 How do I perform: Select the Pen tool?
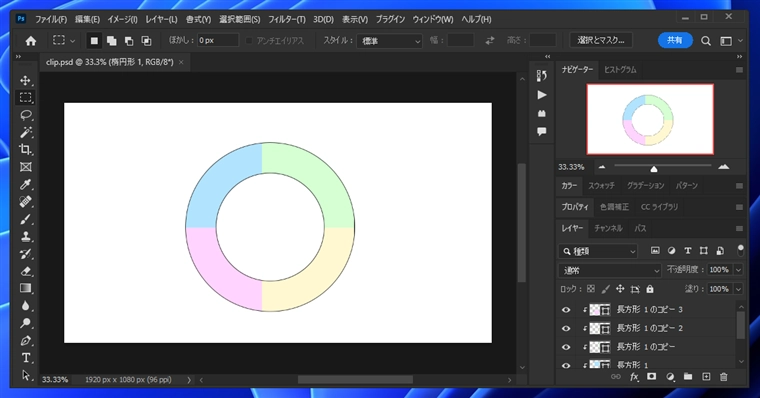(x=25, y=341)
